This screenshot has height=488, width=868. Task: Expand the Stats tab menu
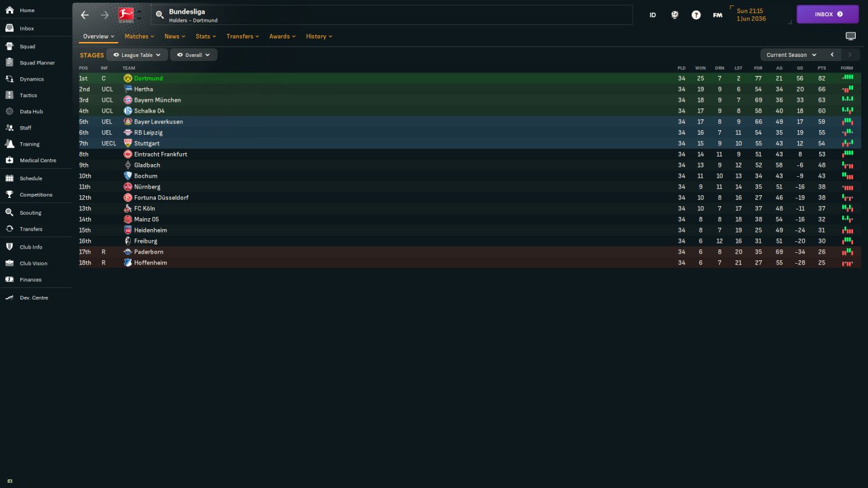(x=205, y=37)
